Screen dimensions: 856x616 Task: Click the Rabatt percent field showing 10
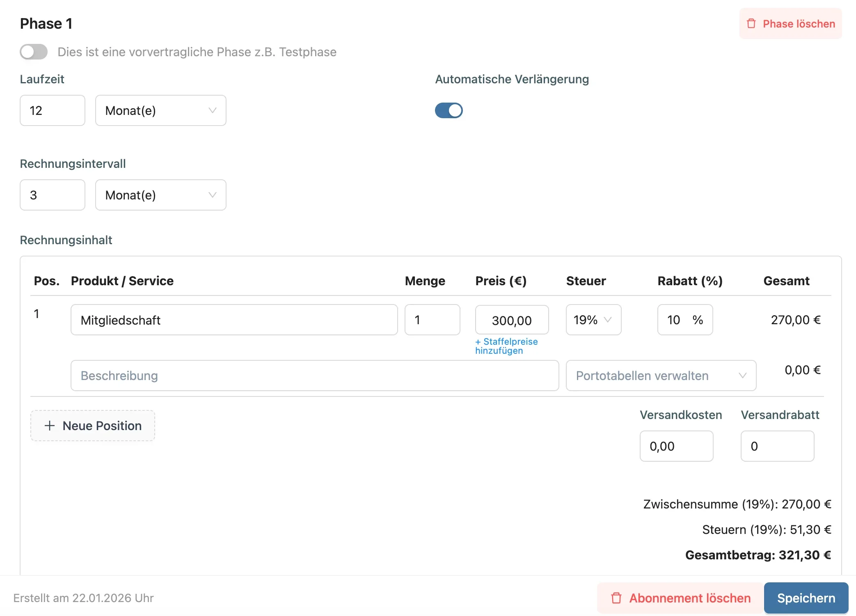click(x=675, y=320)
